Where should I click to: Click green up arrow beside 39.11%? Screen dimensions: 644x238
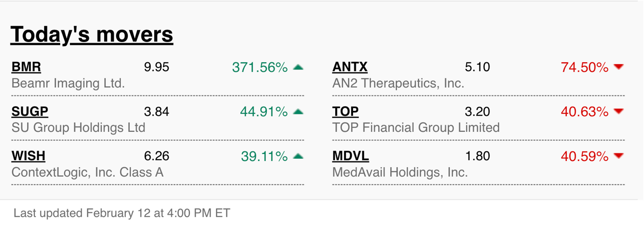(298, 156)
